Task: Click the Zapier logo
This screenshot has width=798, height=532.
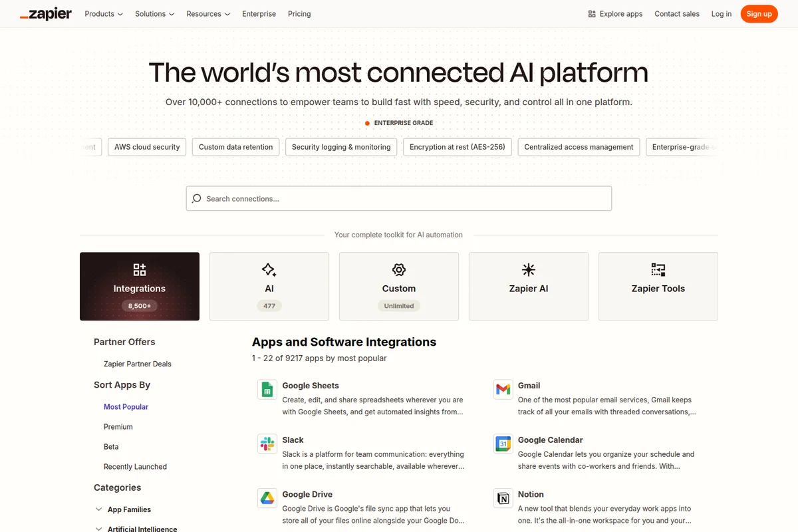Action: tap(45, 13)
